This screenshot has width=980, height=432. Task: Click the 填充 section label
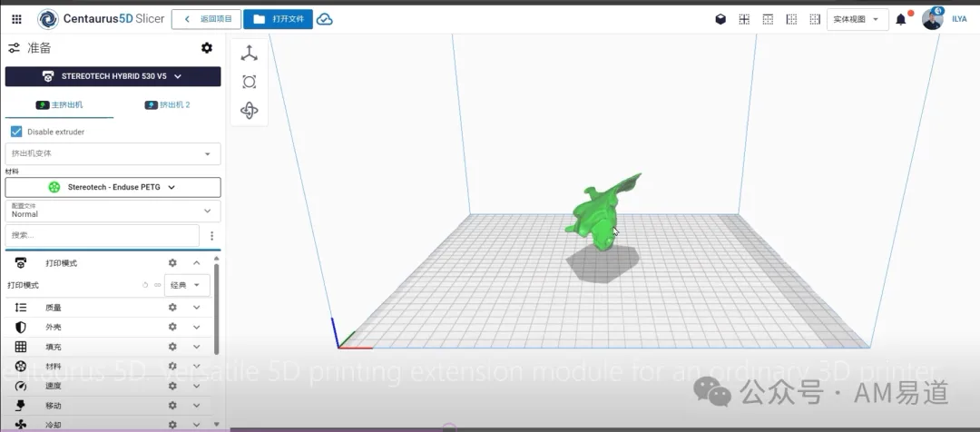[54, 347]
